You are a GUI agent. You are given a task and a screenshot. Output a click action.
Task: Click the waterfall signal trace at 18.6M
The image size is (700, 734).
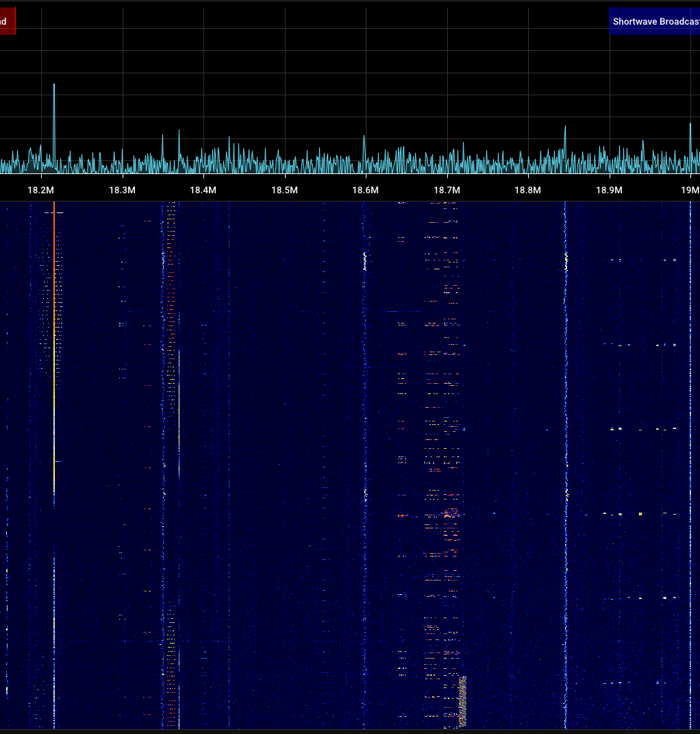[x=364, y=411]
